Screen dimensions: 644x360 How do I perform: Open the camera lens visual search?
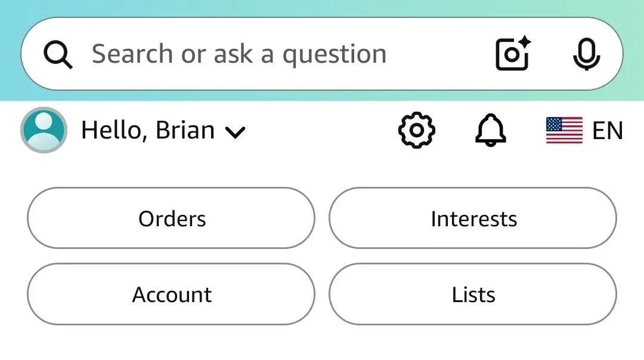pos(513,54)
